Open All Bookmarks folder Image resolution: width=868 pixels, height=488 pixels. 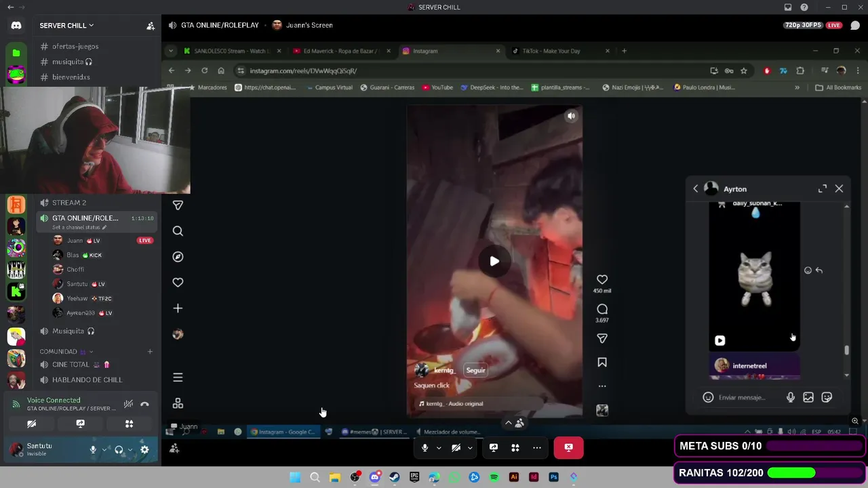click(838, 87)
